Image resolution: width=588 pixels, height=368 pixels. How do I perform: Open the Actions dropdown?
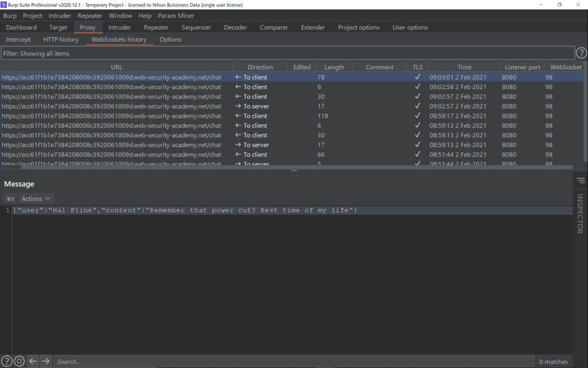(36, 199)
